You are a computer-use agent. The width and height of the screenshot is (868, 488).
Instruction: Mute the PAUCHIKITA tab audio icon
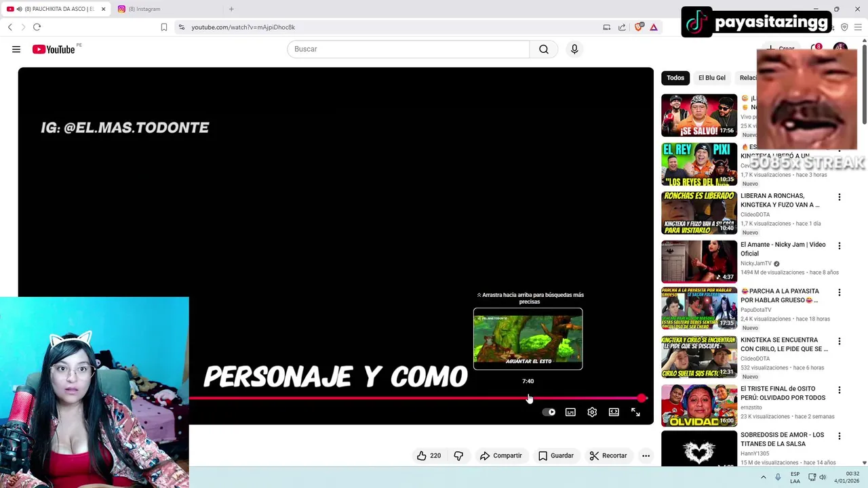19,9
